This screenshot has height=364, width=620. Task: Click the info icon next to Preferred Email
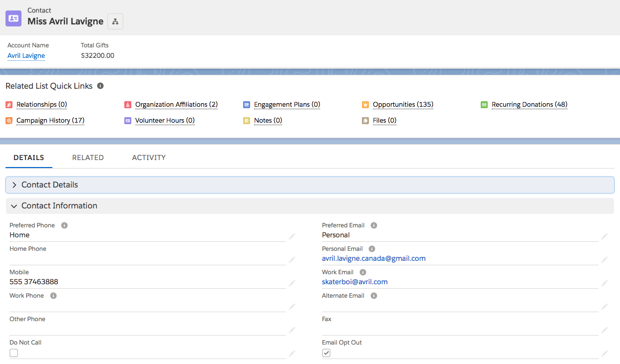click(x=374, y=225)
